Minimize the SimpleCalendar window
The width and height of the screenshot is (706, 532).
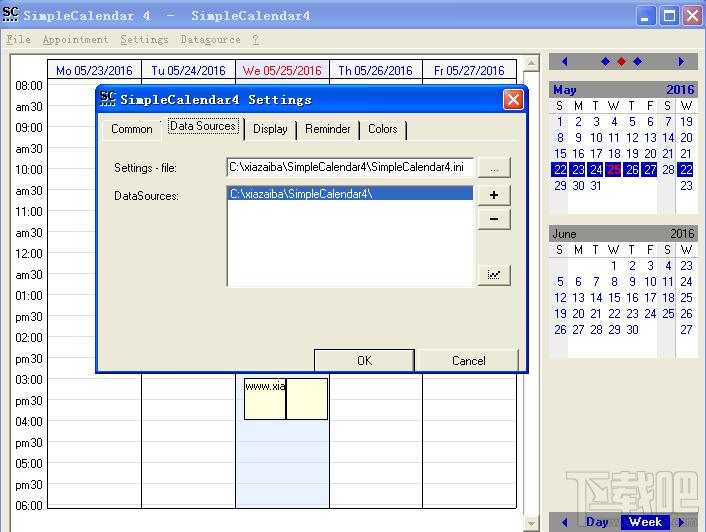tap(646, 16)
